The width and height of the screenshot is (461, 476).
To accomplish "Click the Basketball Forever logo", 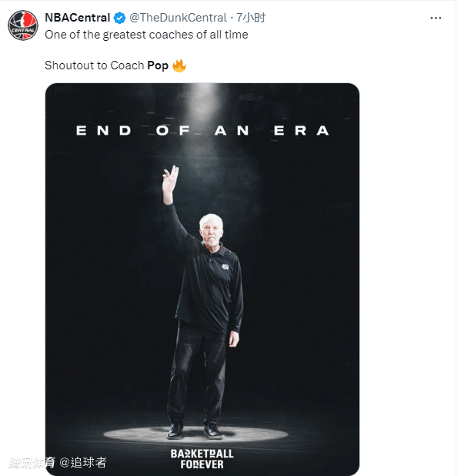I will click(202, 459).
